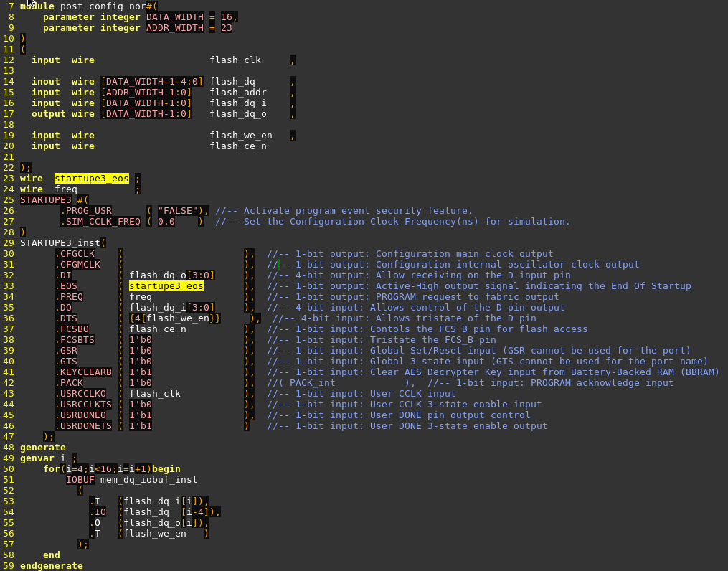Click "flash_addr" port name on line 15
Screen dimensions: 728x571
(238, 93)
